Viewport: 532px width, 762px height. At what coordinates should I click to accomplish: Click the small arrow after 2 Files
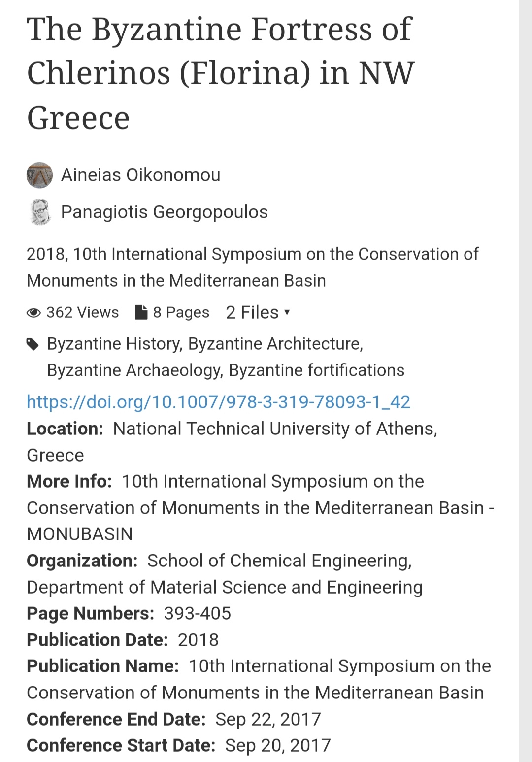click(287, 312)
